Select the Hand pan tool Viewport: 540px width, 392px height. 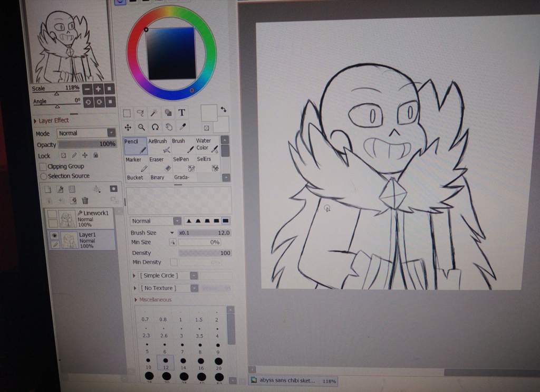pyautogui.click(x=169, y=127)
